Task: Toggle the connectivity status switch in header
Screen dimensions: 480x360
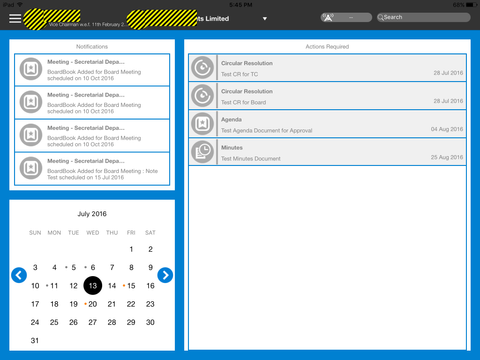Action: point(346,17)
